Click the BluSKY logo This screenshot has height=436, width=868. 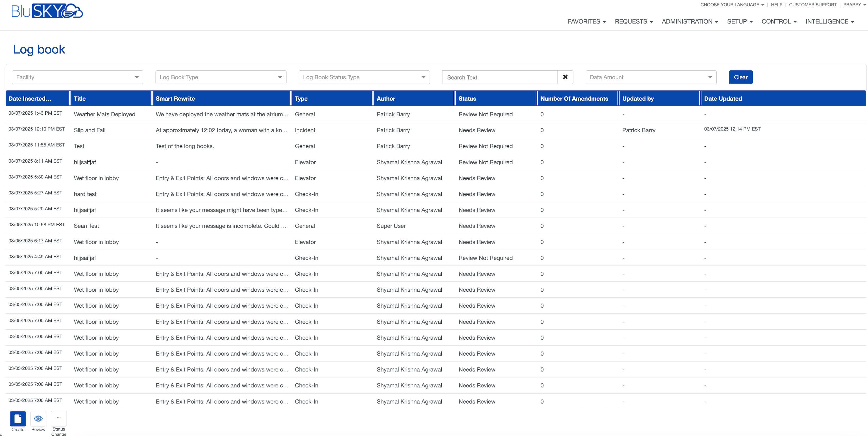[x=47, y=11]
